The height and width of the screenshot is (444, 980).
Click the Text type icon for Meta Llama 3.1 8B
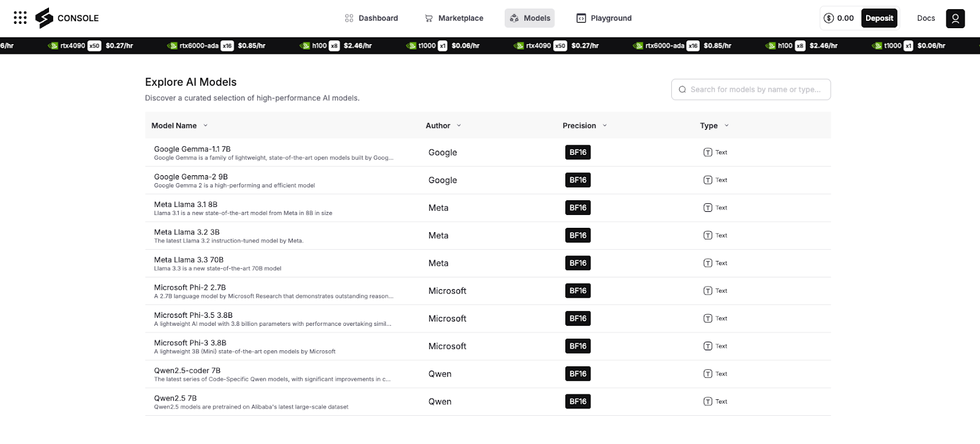click(708, 208)
